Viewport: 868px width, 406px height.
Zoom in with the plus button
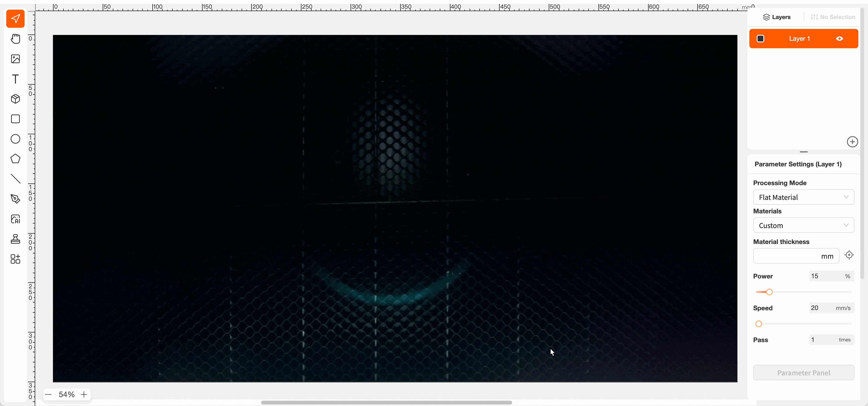pyautogui.click(x=84, y=394)
